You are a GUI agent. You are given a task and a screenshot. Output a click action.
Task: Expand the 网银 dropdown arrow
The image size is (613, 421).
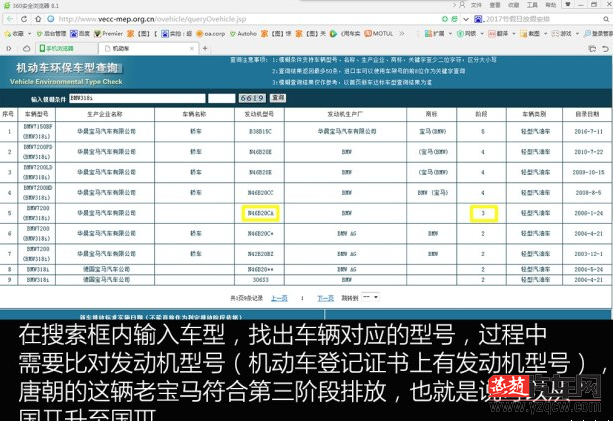pos(482,34)
